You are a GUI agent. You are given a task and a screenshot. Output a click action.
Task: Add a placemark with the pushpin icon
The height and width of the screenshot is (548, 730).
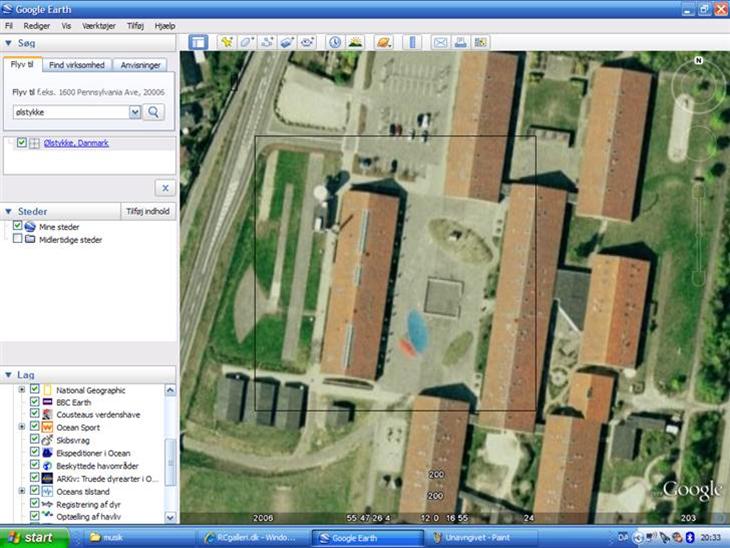click(x=227, y=42)
